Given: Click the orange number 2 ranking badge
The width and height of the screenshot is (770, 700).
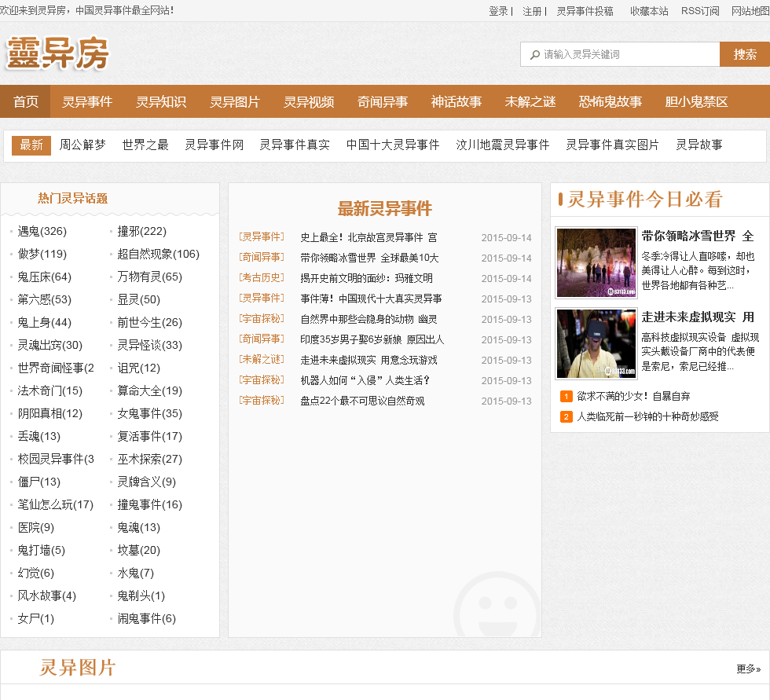Looking at the screenshot, I should [566, 417].
